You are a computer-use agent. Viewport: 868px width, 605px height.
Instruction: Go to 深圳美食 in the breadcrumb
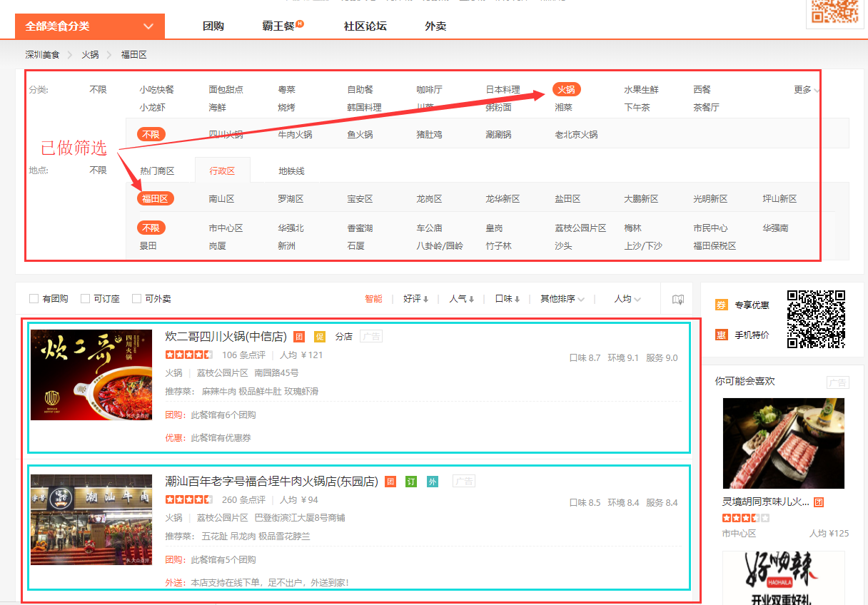42,54
